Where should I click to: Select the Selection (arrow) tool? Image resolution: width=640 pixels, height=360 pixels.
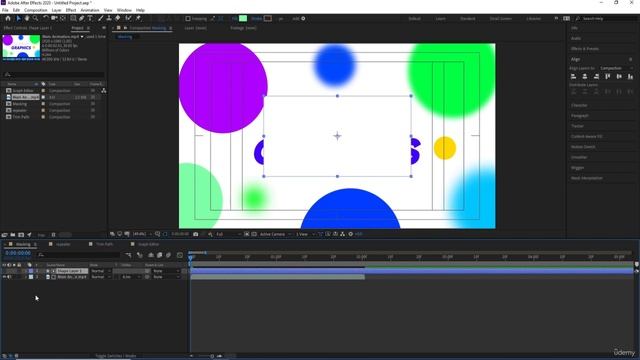tap(18, 18)
